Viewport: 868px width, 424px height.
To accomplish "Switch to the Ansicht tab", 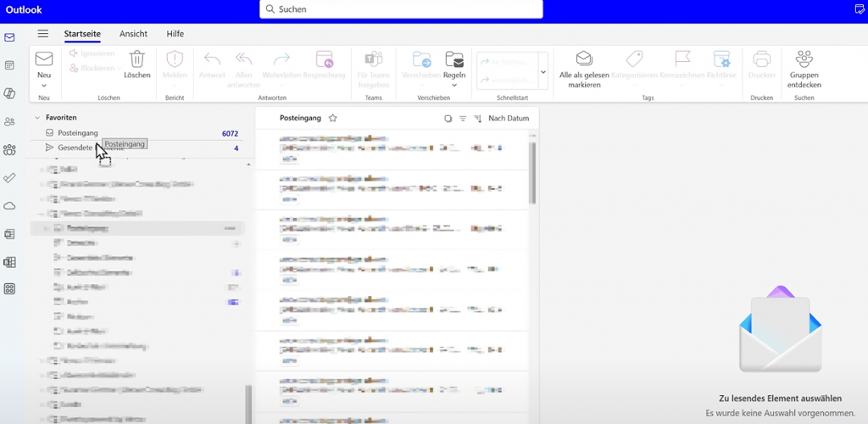I will pos(133,34).
